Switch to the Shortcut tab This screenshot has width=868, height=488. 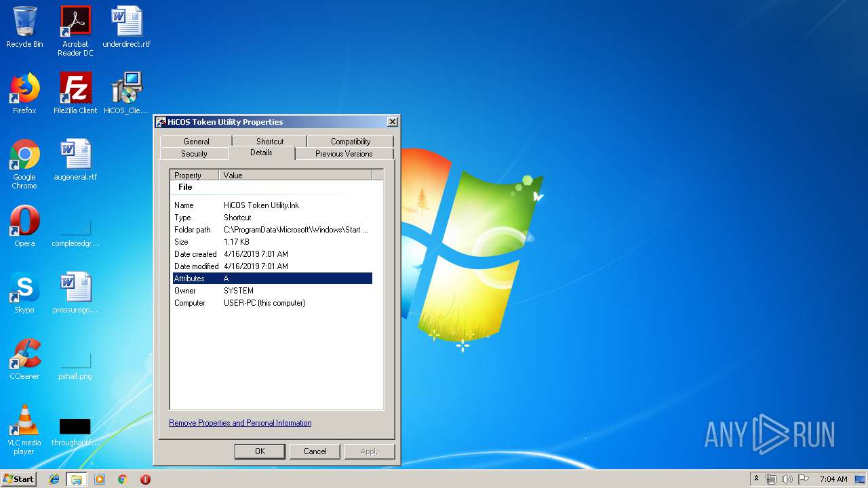[x=270, y=141]
